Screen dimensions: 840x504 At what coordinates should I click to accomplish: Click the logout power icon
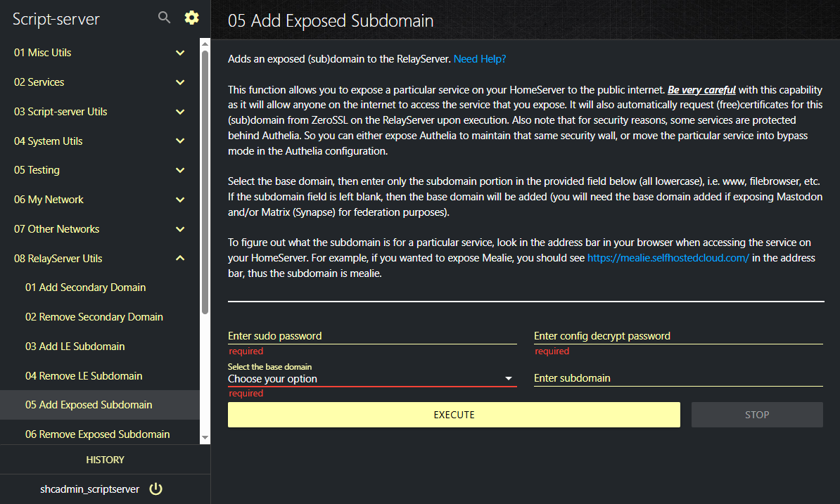(156, 489)
